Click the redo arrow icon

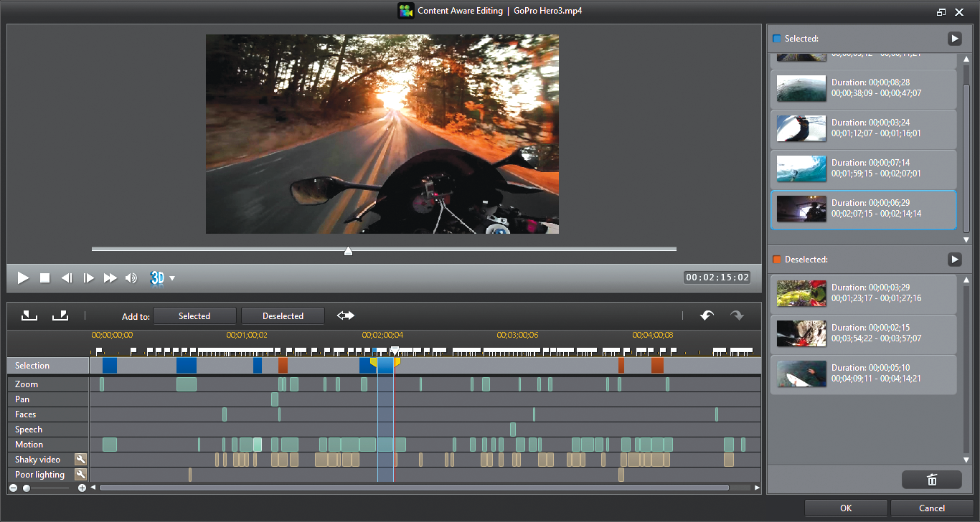737,315
